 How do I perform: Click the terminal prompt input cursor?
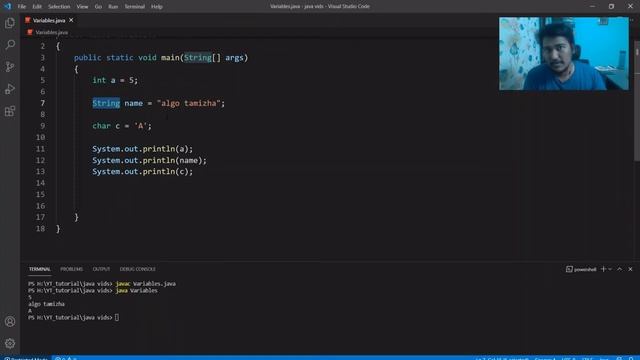[x=117, y=317]
